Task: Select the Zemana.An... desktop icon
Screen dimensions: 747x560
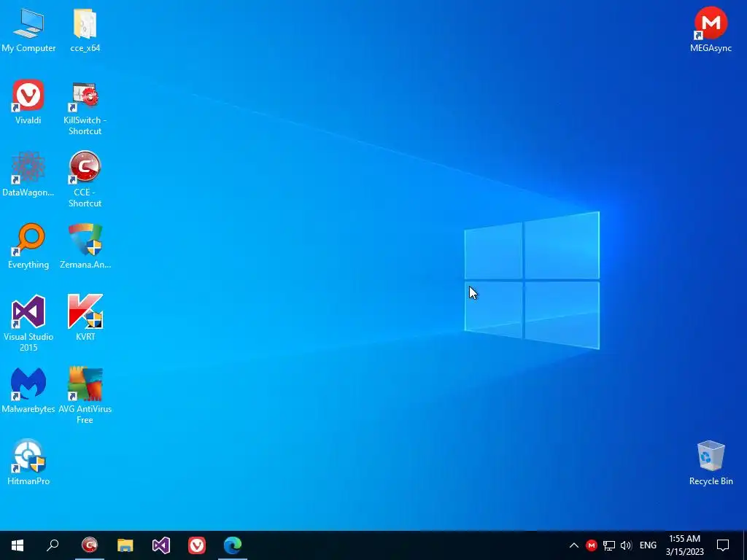Action: click(85, 246)
